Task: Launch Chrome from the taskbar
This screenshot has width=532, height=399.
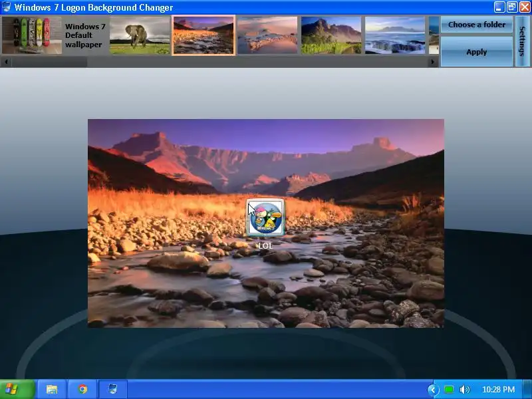Action: (82, 389)
